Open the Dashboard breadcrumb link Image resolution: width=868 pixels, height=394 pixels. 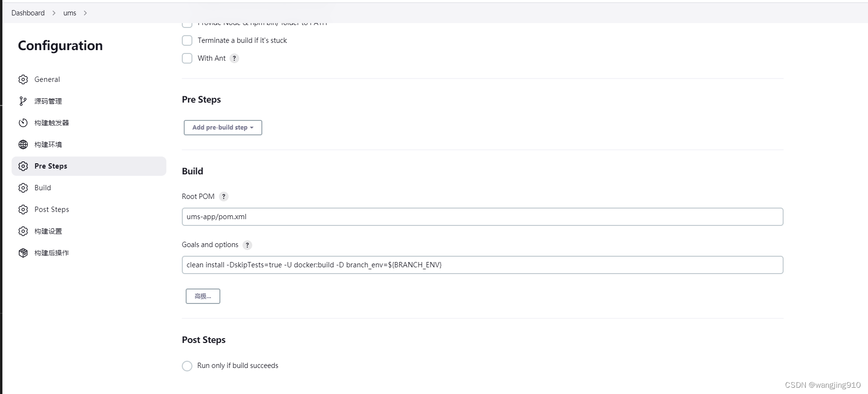28,13
